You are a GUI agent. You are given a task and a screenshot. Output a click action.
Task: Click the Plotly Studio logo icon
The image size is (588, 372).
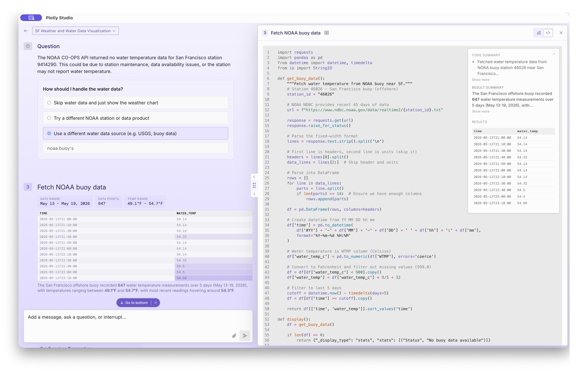pos(31,18)
